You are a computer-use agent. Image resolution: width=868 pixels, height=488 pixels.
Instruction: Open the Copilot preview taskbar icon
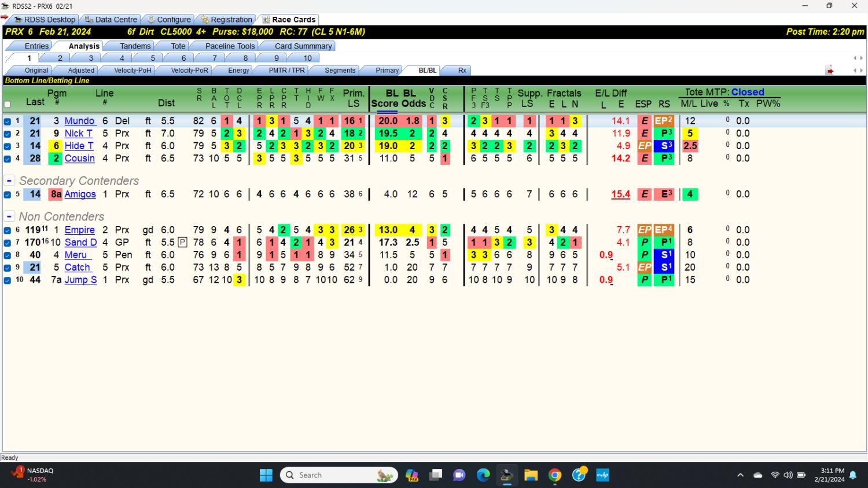click(411, 475)
